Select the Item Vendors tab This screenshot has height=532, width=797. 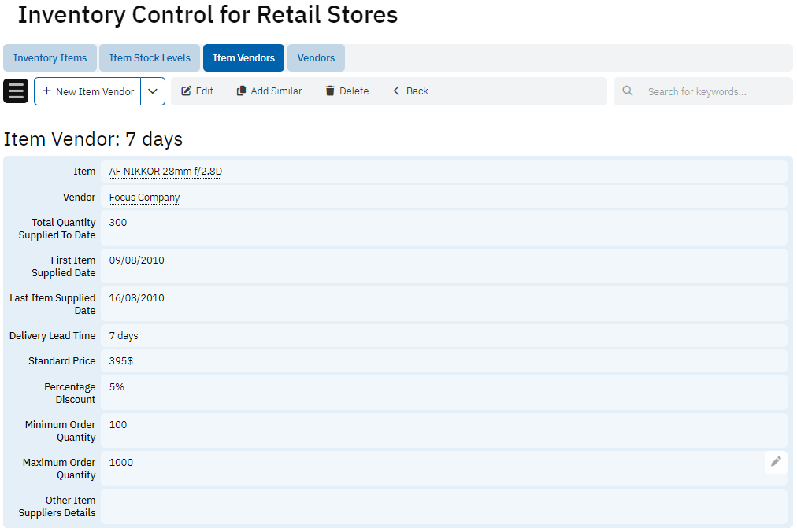pyautogui.click(x=244, y=58)
